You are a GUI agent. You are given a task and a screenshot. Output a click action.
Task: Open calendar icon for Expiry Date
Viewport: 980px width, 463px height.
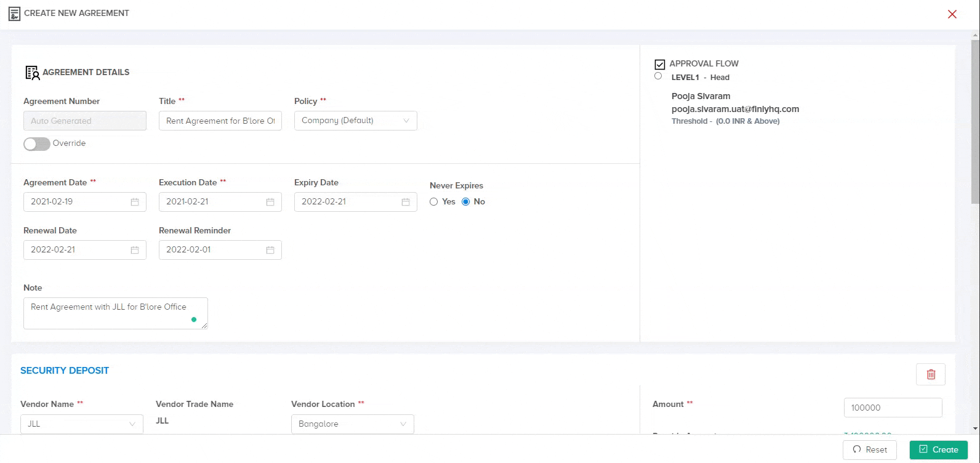(x=406, y=202)
